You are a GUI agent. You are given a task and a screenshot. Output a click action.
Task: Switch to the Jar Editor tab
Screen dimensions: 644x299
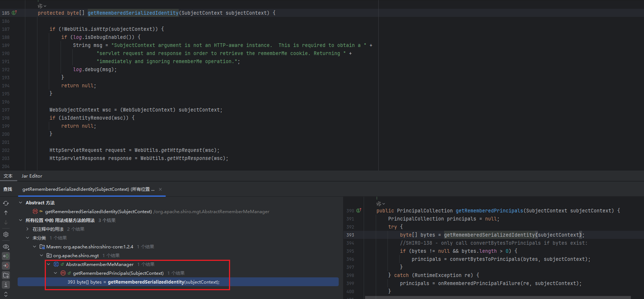pos(32,176)
